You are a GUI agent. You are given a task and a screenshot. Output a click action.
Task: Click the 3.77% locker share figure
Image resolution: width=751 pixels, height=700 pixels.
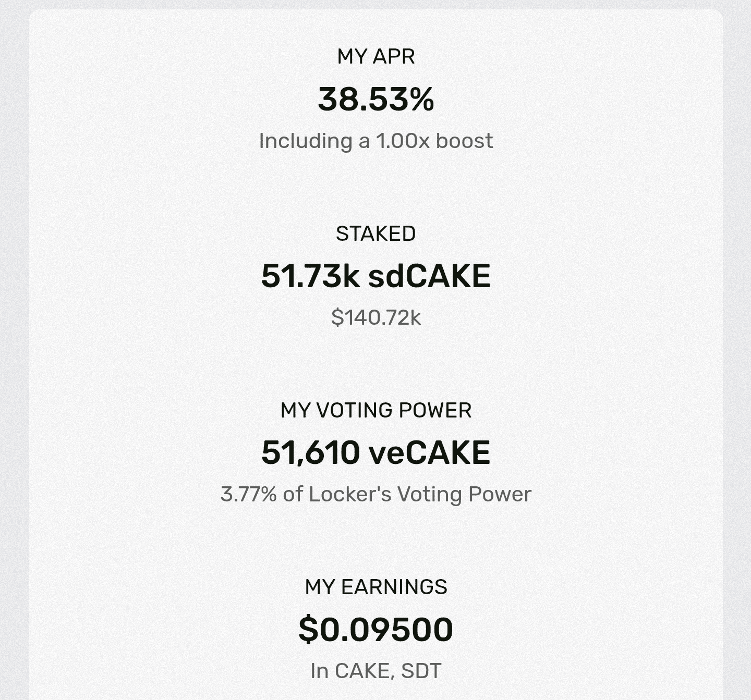click(x=248, y=494)
